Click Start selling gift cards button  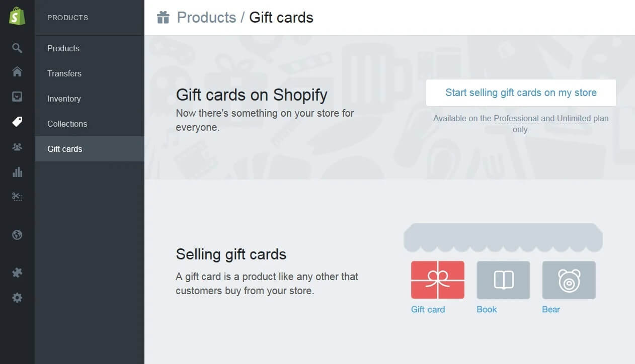(x=521, y=93)
